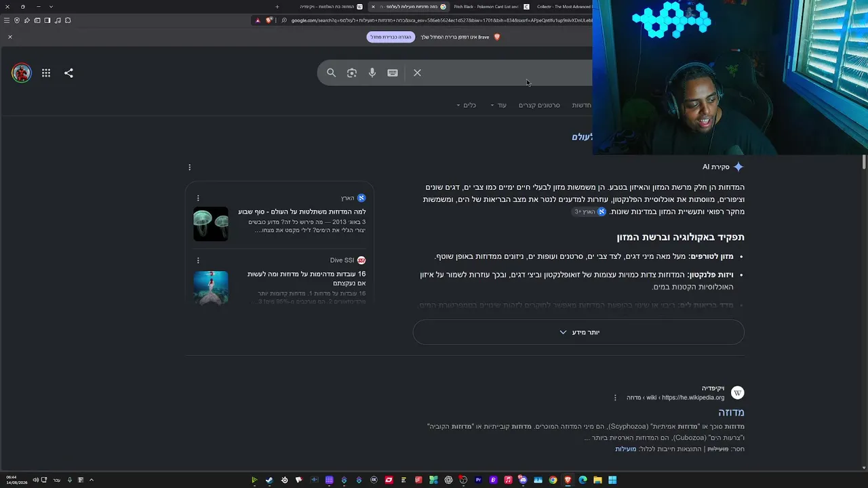Viewport: 868px width, 488px height.
Task: Toggle the browser sidebar panel
Action: pyautogui.click(x=47, y=20)
